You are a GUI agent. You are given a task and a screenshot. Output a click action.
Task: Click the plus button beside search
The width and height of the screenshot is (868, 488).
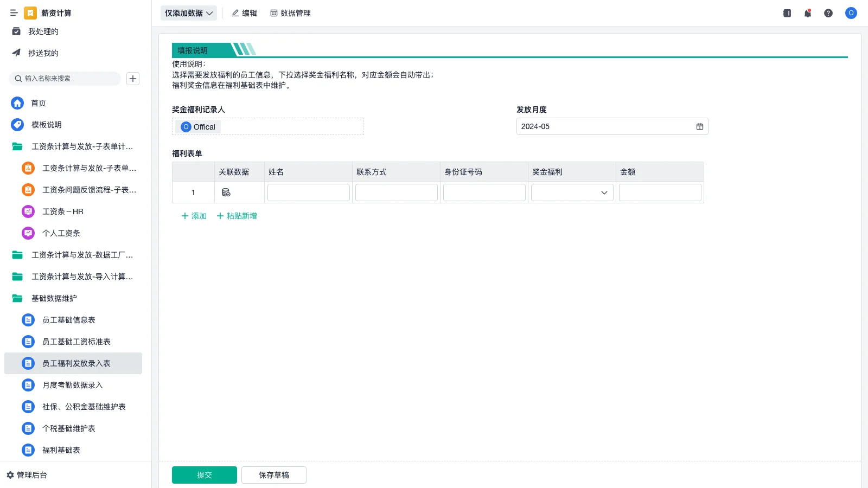coord(133,79)
